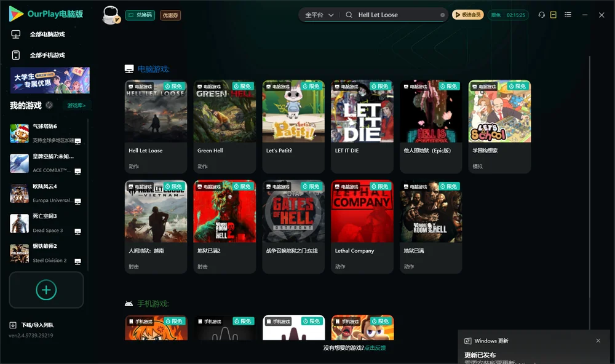This screenshot has width=615, height=364.
Task: Open the 学园构想家 game card
Action: [x=499, y=127]
